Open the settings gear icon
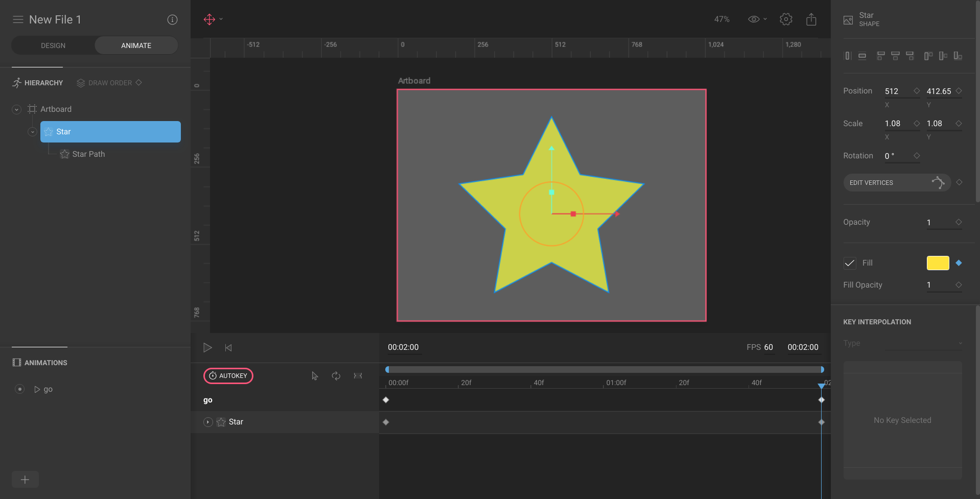This screenshot has height=499, width=980. click(786, 19)
